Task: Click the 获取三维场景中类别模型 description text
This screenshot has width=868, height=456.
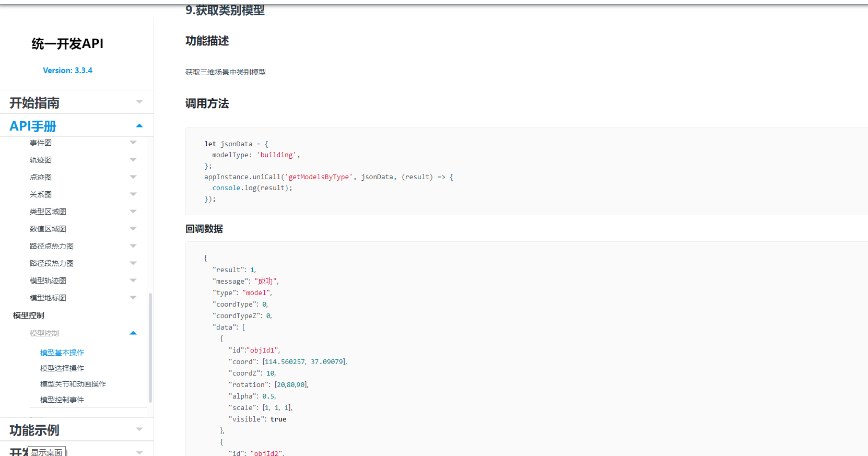Action: point(226,72)
